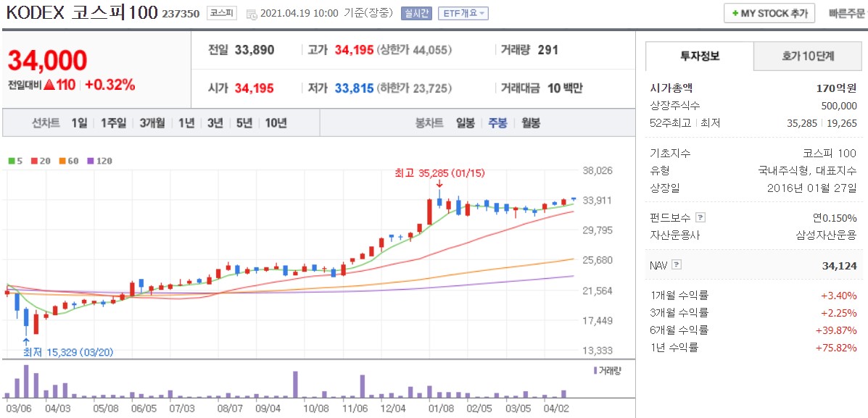Select the 10년 line chart

tap(276, 122)
